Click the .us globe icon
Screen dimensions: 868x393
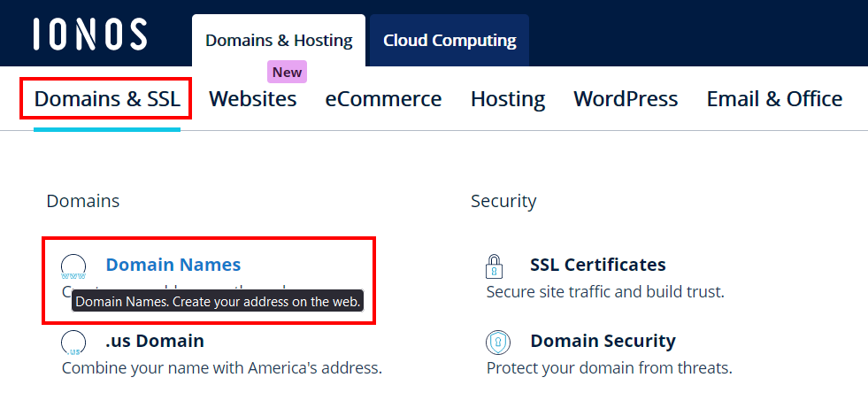pos(73,343)
